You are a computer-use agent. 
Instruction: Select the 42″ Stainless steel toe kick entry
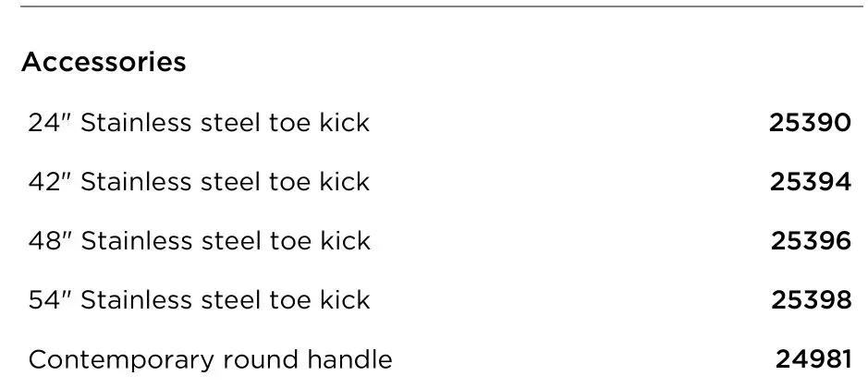(199, 182)
